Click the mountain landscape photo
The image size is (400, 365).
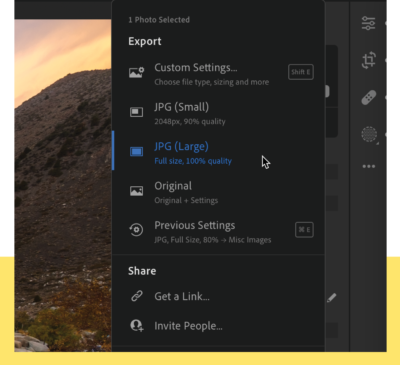63,185
